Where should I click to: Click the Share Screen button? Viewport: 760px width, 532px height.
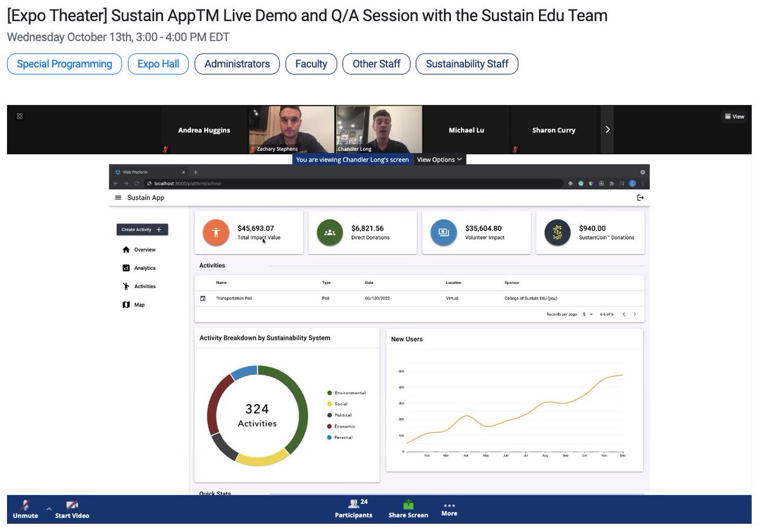408,509
